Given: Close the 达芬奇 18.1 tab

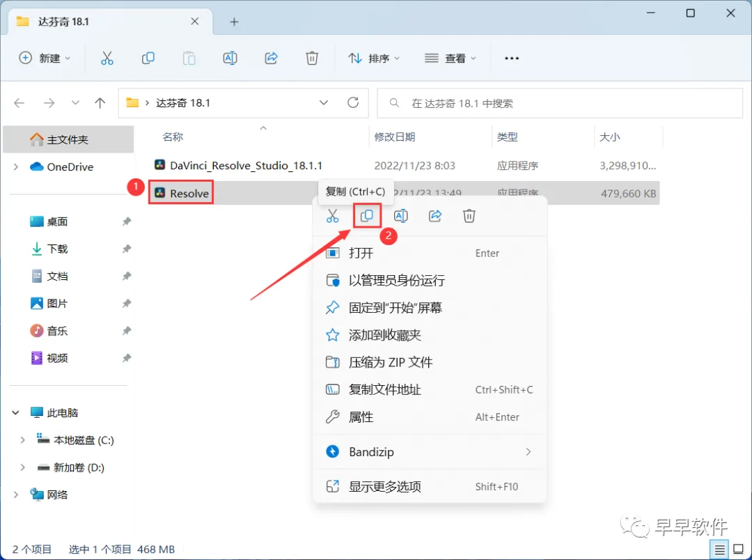Looking at the screenshot, I should click(195, 21).
